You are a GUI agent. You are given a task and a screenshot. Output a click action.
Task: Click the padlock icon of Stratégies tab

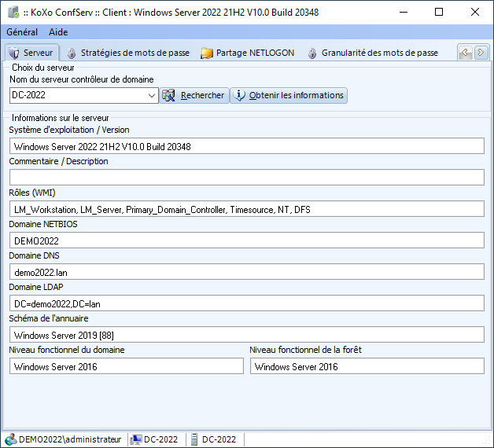[x=72, y=53]
